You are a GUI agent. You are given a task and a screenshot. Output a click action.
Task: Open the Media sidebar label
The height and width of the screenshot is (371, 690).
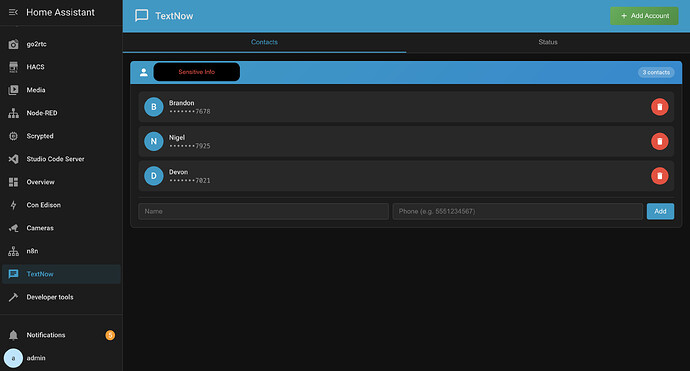coord(36,90)
